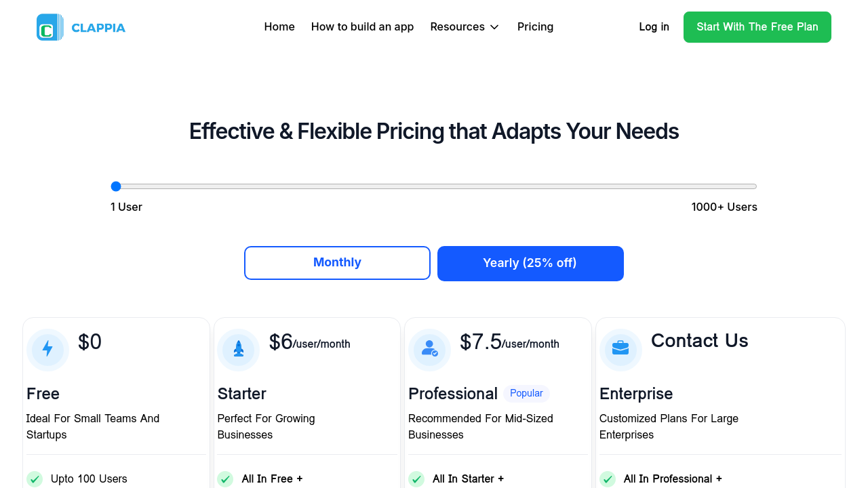Click the checkmark beside All In Free +
The width and height of the screenshot is (868, 488).
[225, 479]
